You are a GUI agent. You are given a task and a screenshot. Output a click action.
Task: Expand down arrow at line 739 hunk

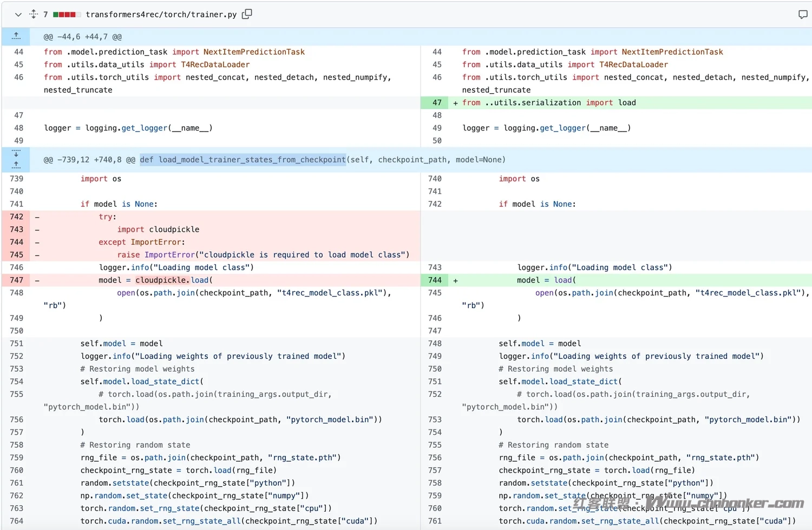[16, 154]
